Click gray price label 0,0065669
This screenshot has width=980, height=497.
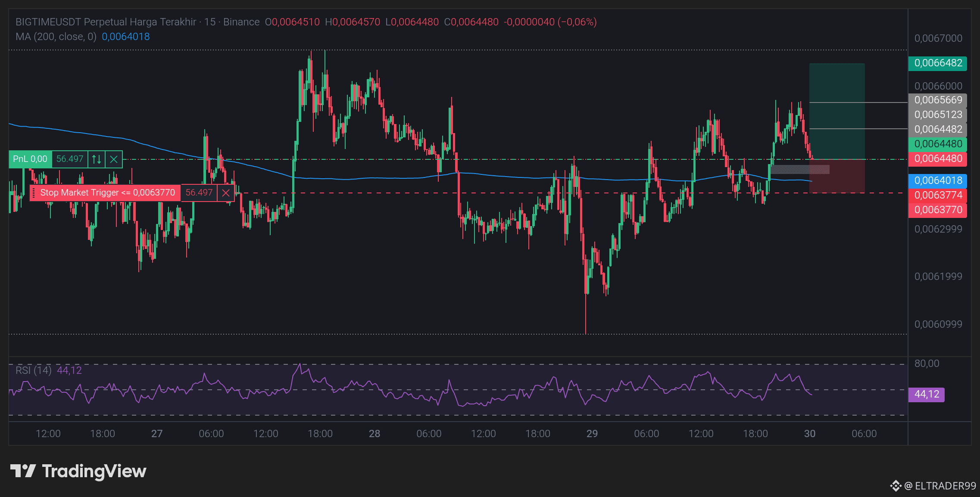pyautogui.click(x=938, y=100)
